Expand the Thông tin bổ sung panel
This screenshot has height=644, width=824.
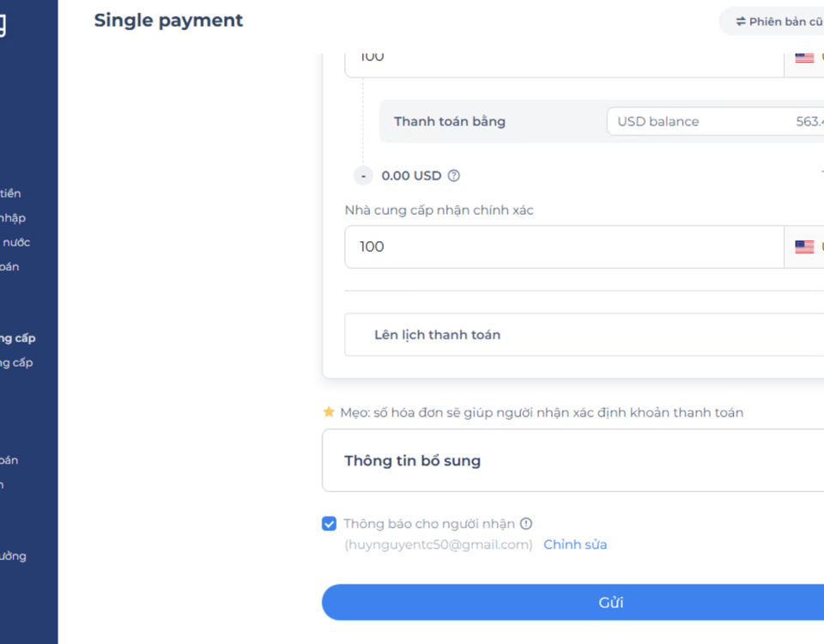pyautogui.click(x=573, y=460)
